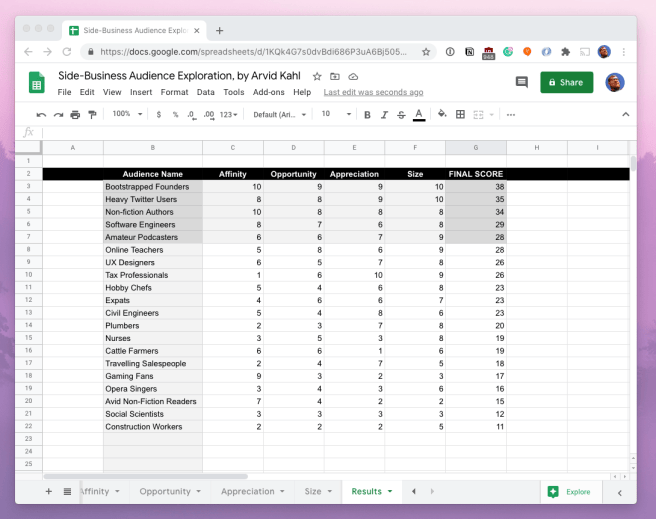This screenshot has width=656, height=519.
Task: Open the comment history icon
Action: point(521,82)
